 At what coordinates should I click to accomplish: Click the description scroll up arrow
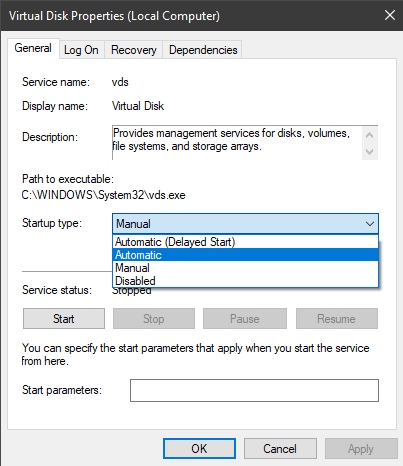coord(369,135)
